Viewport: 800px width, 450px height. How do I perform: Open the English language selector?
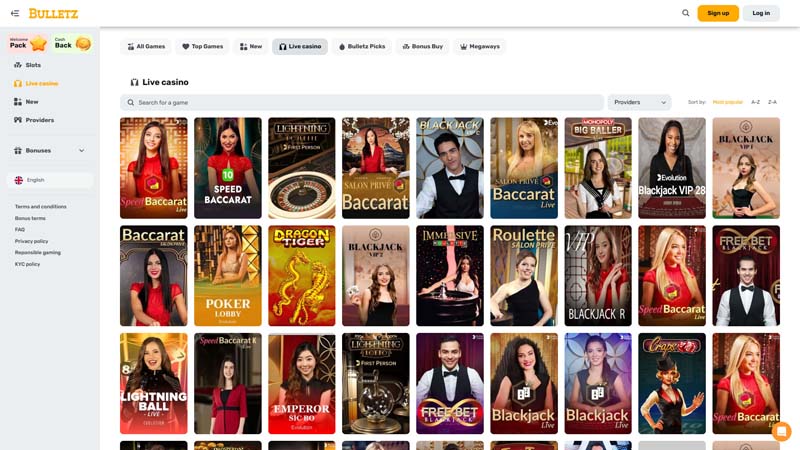point(49,180)
